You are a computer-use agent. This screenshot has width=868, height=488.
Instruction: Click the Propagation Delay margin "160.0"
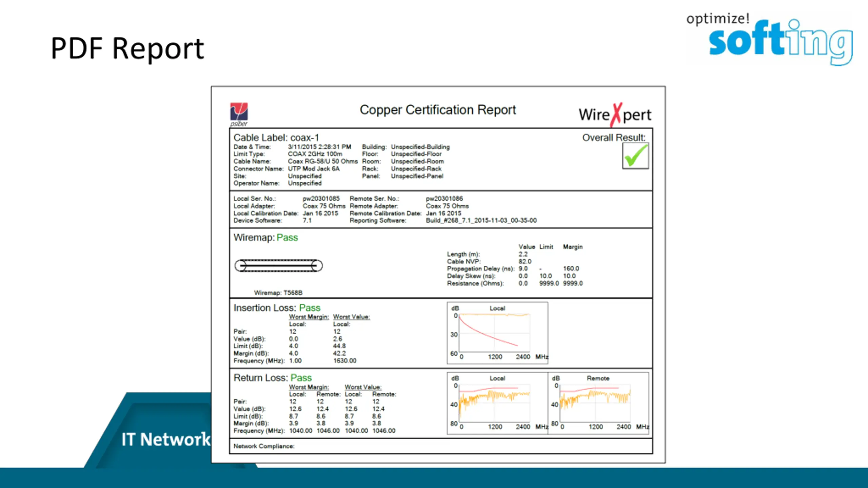click(571, 268)
